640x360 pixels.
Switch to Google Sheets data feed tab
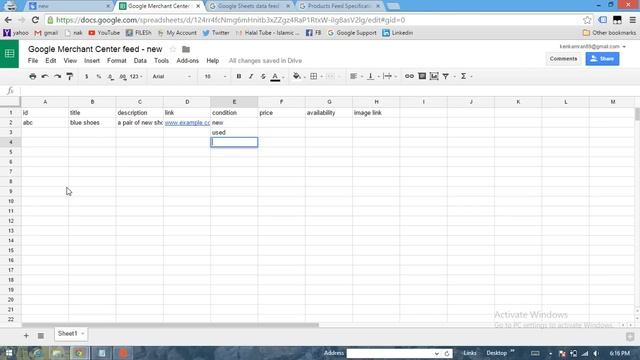point(248,6)
